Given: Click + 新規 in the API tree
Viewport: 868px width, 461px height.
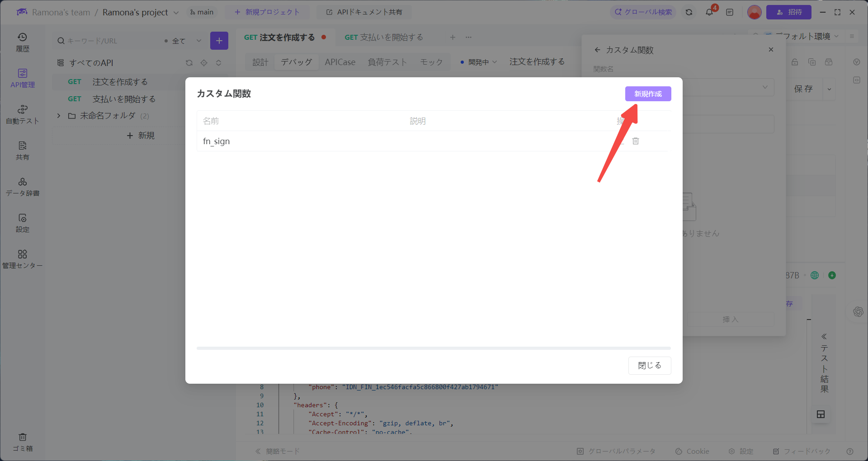Looking at the screenshot, I should (x=141, y=136).
